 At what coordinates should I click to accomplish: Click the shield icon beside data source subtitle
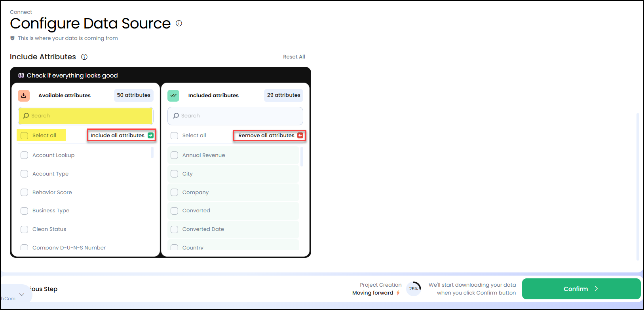pyautogui.click(x=12, y=38)
